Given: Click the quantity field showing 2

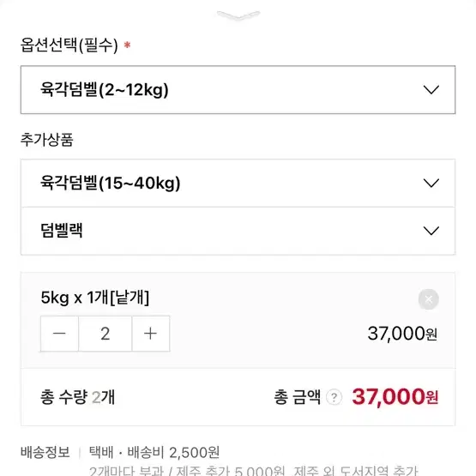Looking at the screenshot, I should 105,334.
